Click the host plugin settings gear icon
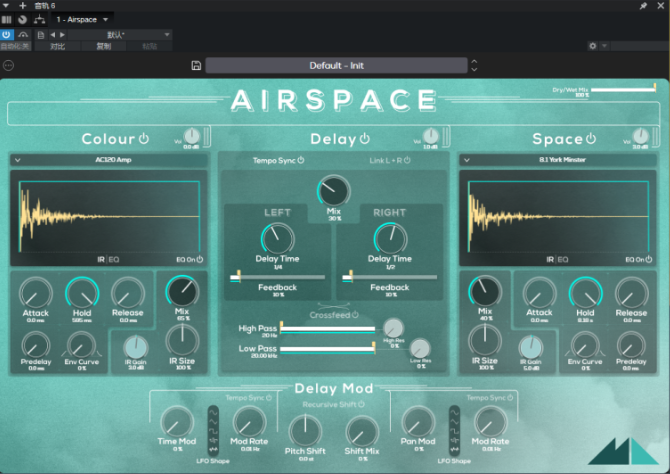 [593, 46]
